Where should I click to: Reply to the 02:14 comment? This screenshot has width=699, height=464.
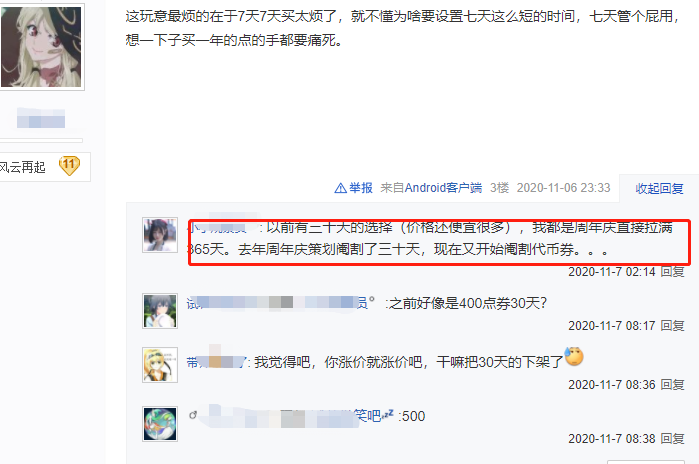coord(672,271)
